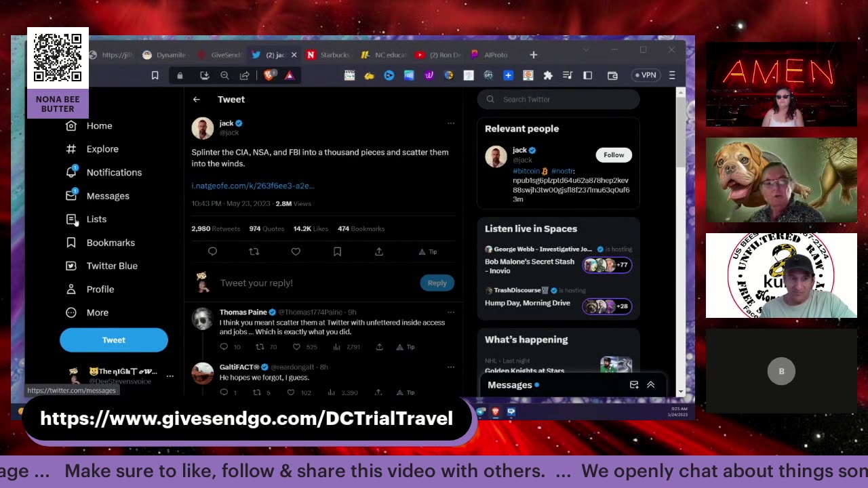
Task: Open Lists in sidebar
Action: point(86,219)
